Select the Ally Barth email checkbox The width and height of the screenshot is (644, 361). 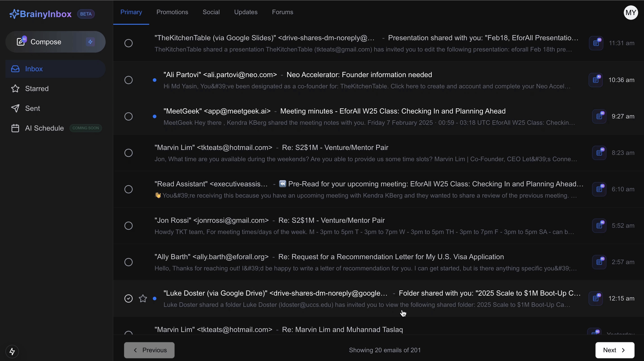[x=129, y=262]
